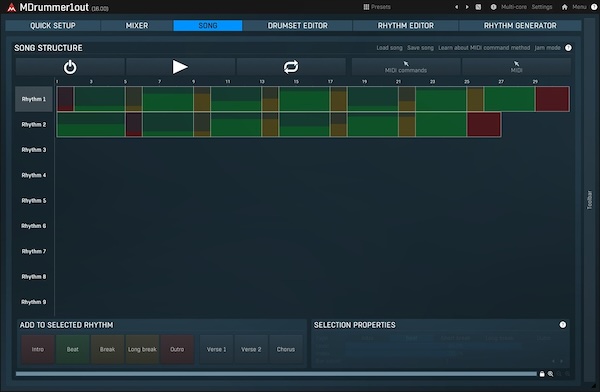Viewport: 600px width, 392px height.
Task: Open Learn about MIDI command method
Action: (x=484, y=48)
